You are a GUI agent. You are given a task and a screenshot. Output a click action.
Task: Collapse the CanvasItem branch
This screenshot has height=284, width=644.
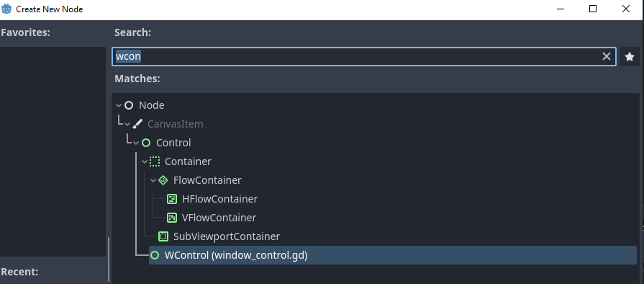coord(128,124)
